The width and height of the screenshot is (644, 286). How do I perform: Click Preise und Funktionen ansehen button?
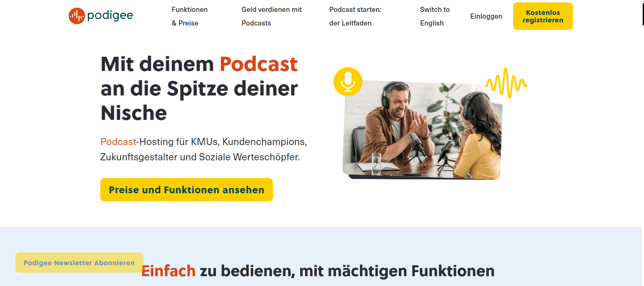187,190
